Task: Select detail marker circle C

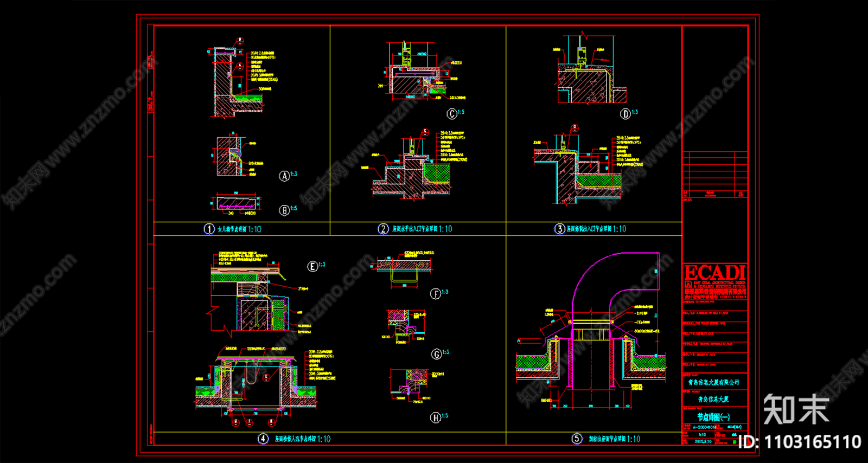Action: coord(451,114)
